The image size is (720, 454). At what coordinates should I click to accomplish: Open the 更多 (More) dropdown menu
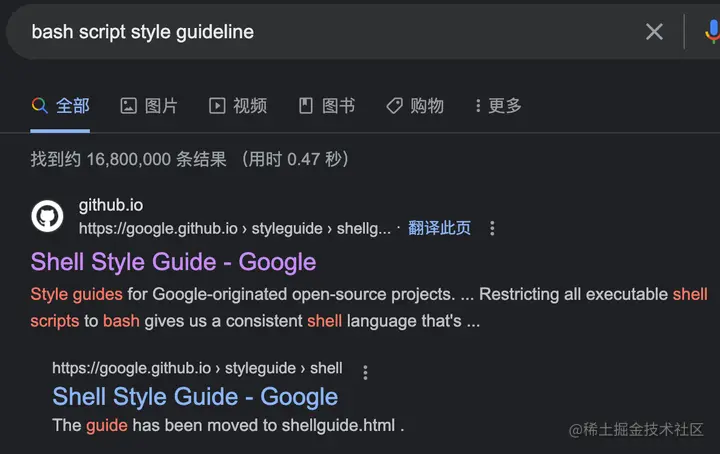(498, 106)
